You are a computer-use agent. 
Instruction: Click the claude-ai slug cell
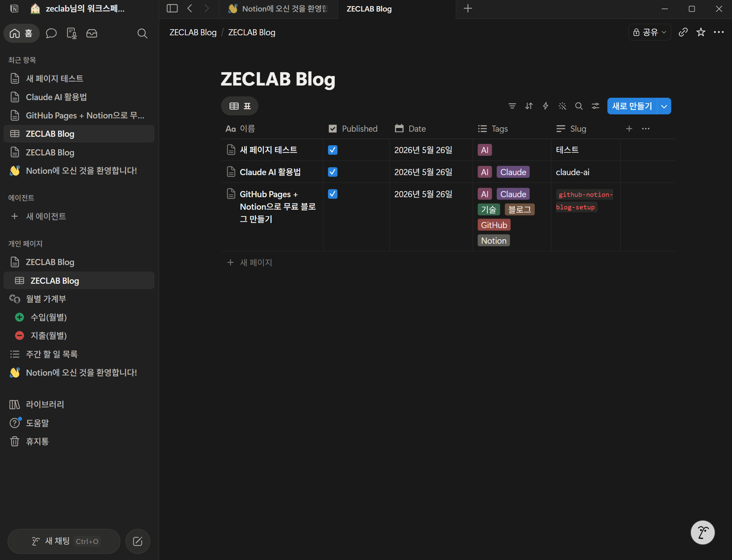click(x=586, y=172)
